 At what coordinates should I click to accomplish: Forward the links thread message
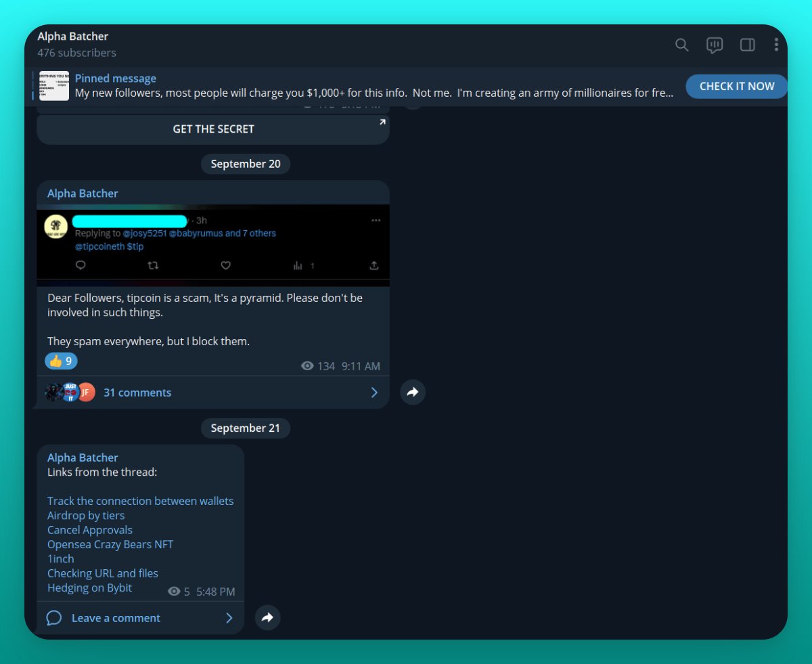(x=267, y=617)
